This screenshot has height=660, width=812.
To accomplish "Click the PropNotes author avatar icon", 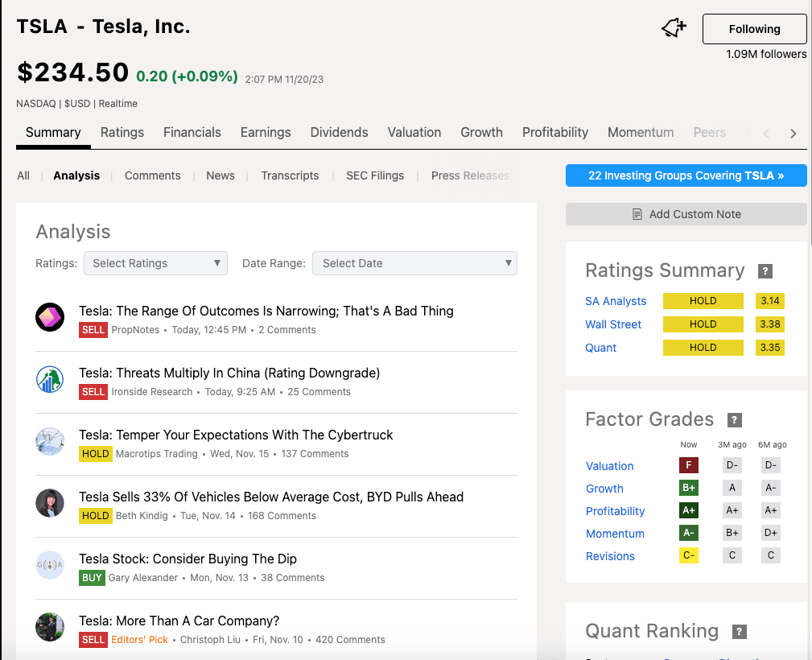I will (x=50, y=317).
